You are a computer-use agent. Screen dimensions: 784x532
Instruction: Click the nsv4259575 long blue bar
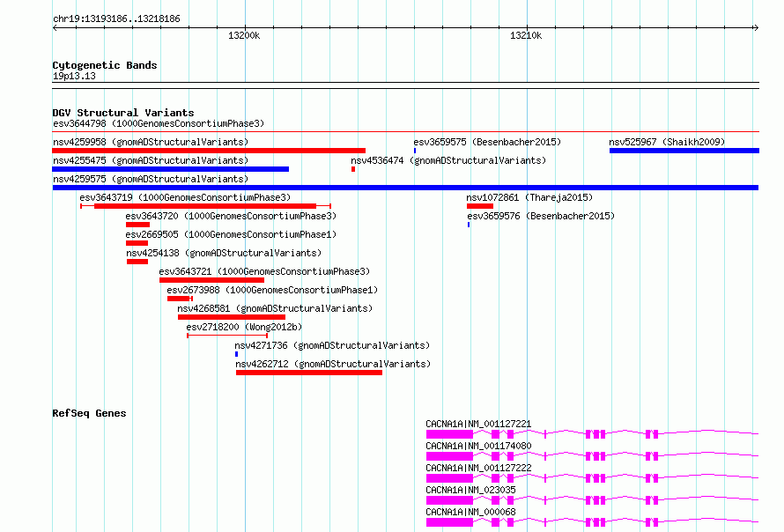(x=405, y=188)
